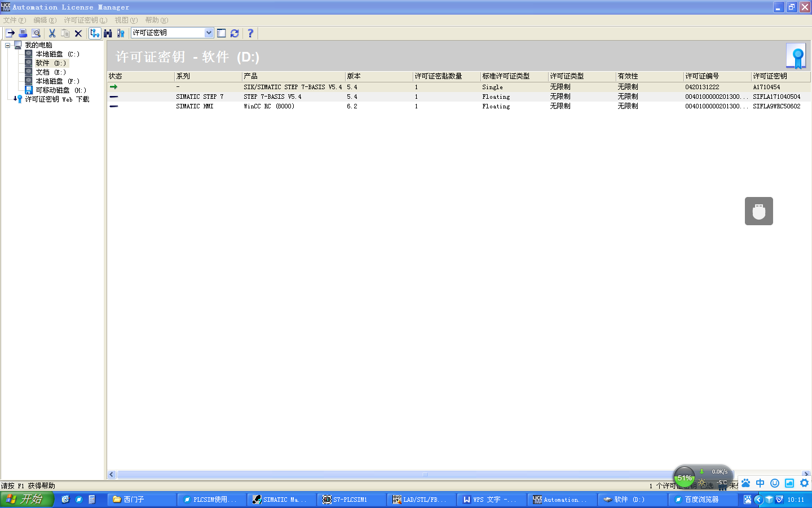Open the 许可证密钥 view dropdown
This screenshot has height=508, width=812.
point(209,33)
